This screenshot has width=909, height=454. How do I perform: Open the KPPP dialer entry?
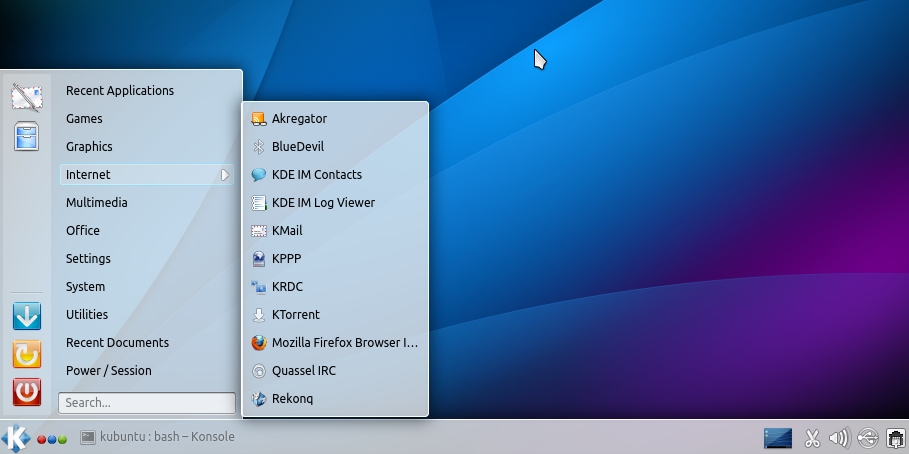(335, 259)
